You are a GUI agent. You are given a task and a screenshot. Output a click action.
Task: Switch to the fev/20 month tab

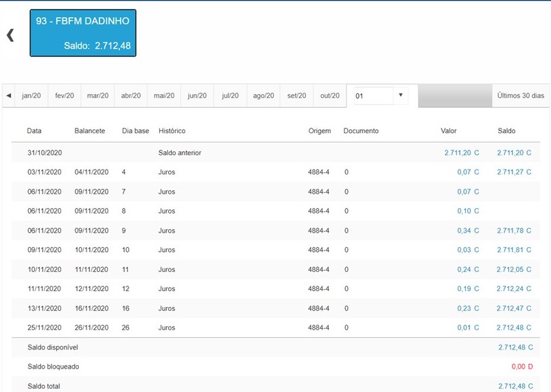click(x=65, y=95)
